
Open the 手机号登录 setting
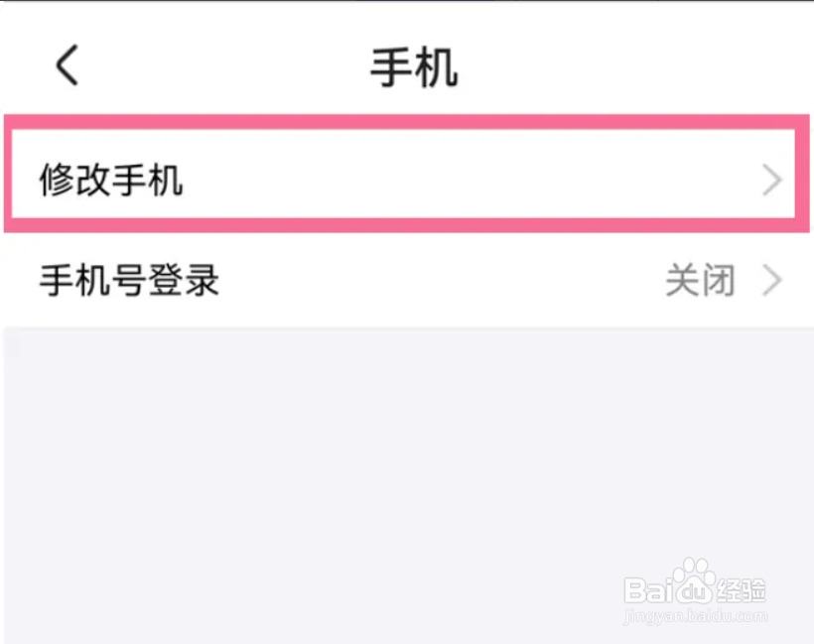pyautogui.click(x=407, y=280)
